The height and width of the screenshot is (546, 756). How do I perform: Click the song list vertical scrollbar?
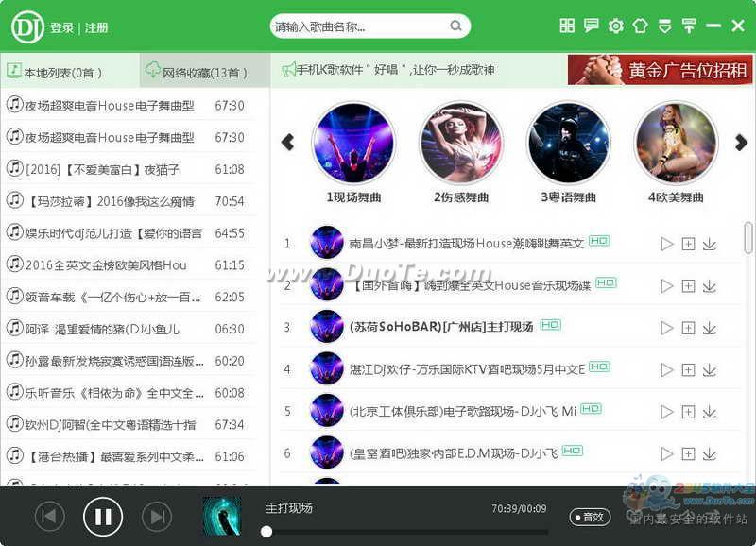click(748, 238)
